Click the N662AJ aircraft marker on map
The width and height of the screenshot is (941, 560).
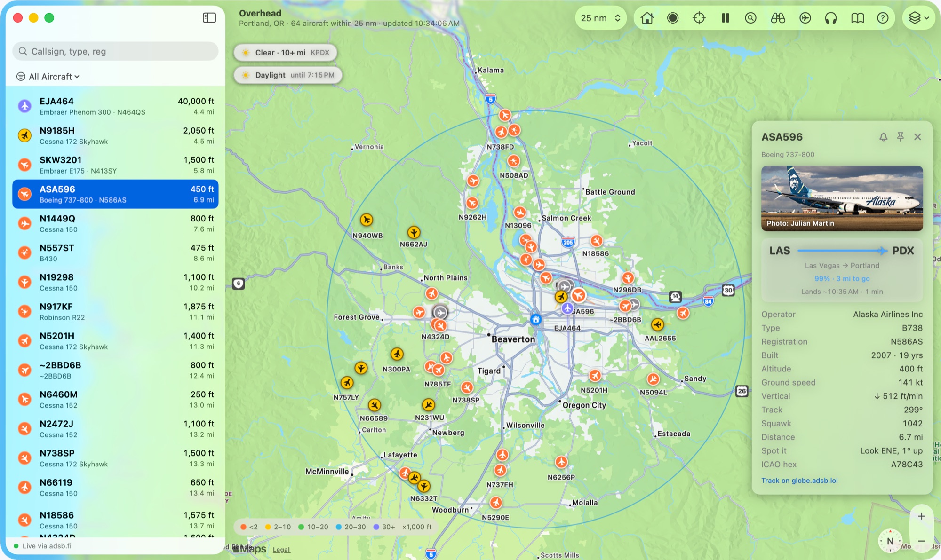coord(414,232)
